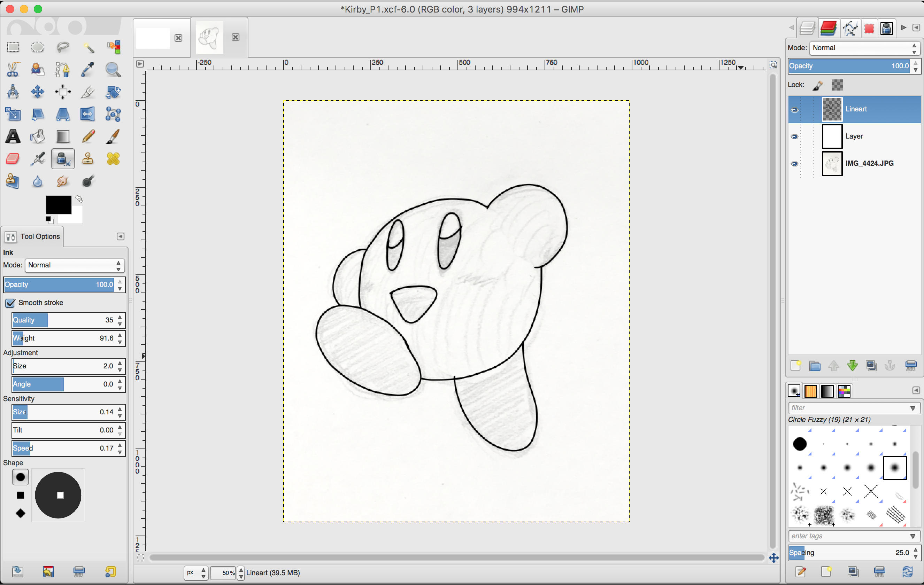Viewport: 924px width, 585px height.
Task: Select the Pencil tool
Action: (88, 136)
